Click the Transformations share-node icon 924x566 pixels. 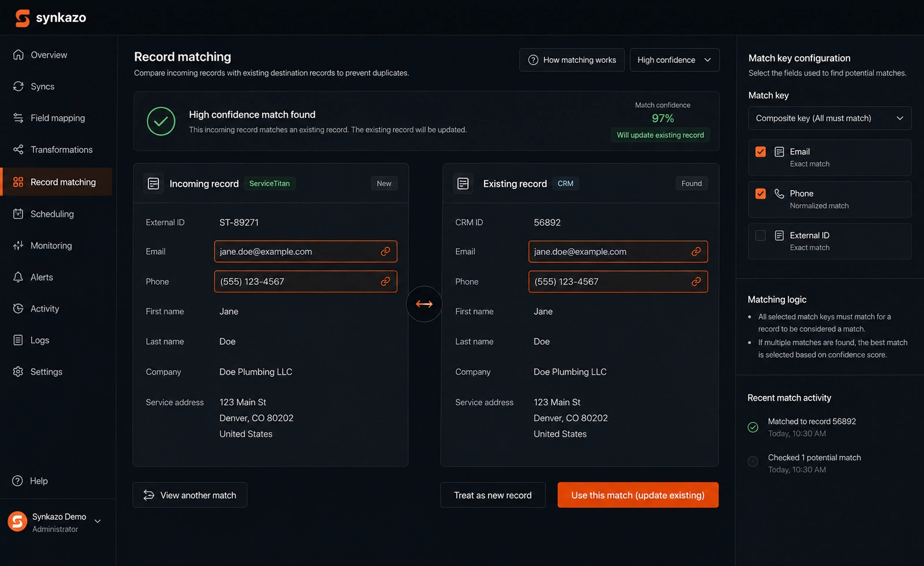click(18, 149)
